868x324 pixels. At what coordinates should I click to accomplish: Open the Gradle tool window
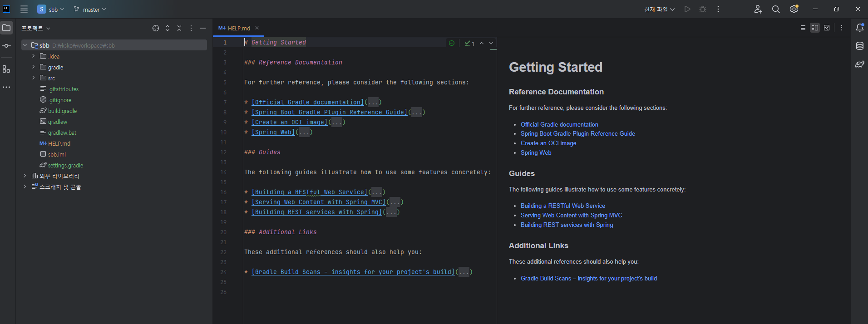(x=859, y=64)
